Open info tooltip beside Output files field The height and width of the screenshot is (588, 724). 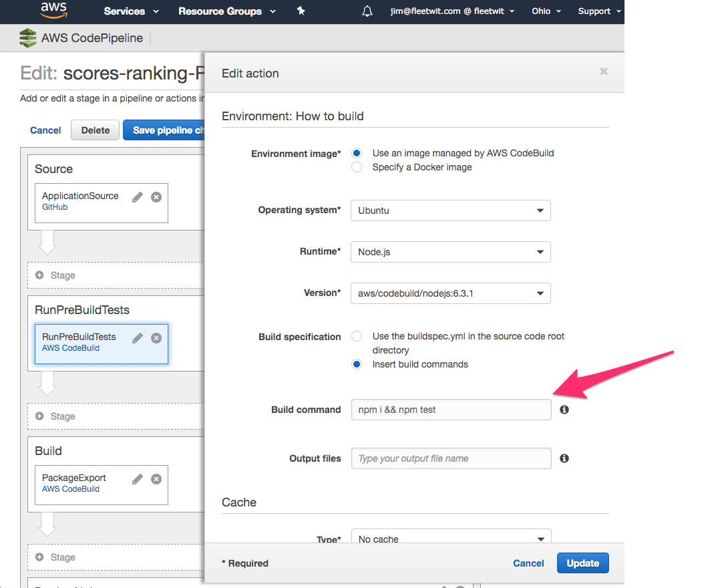(564, 458)
